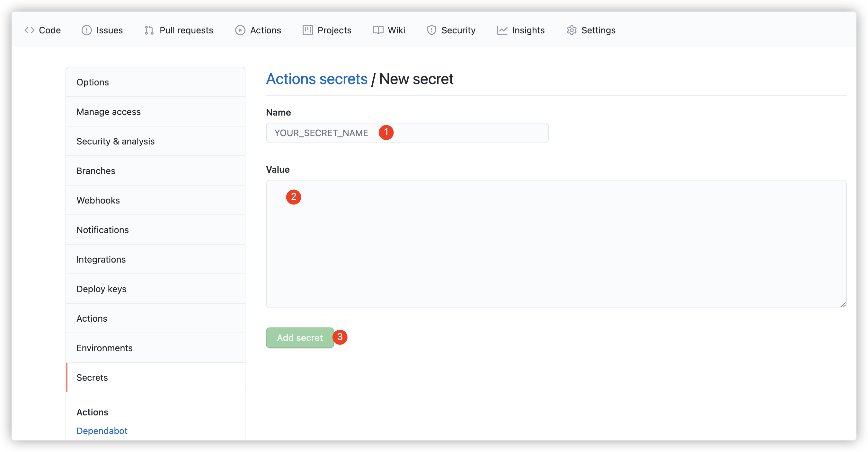The width and height of the screenshot is (868, 452).
Task: Select Webhooks in the settings sidebar
Action: 98,200
